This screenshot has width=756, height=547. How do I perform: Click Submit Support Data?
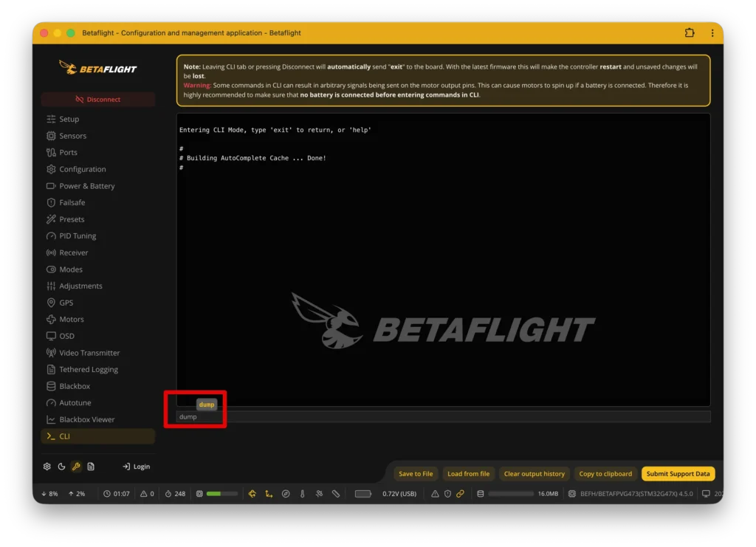click(x=678, y=474)
